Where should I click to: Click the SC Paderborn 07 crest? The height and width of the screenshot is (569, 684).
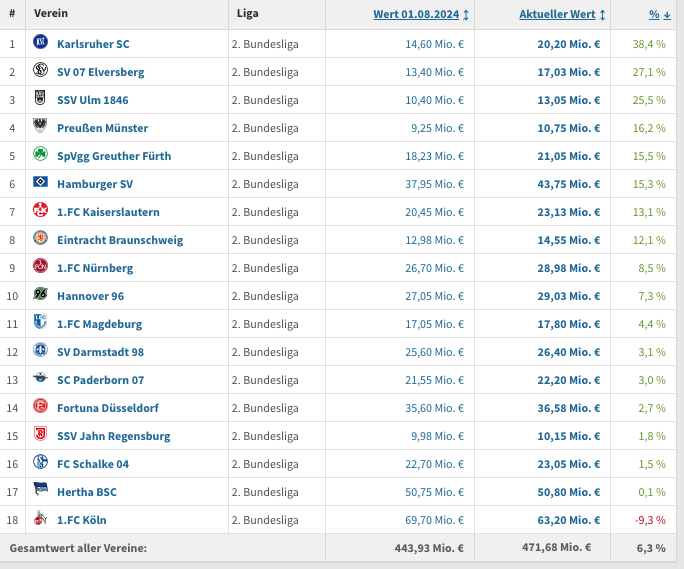[41, 377]
